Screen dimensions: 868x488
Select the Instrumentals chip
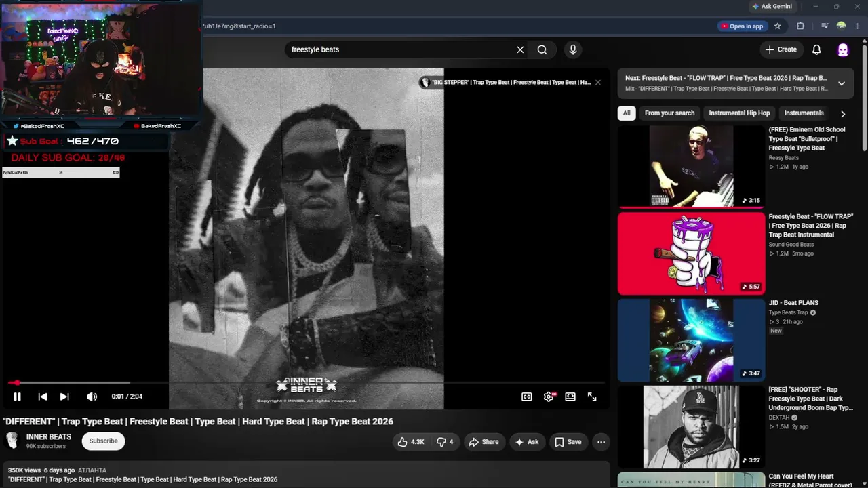coord(804,113)
